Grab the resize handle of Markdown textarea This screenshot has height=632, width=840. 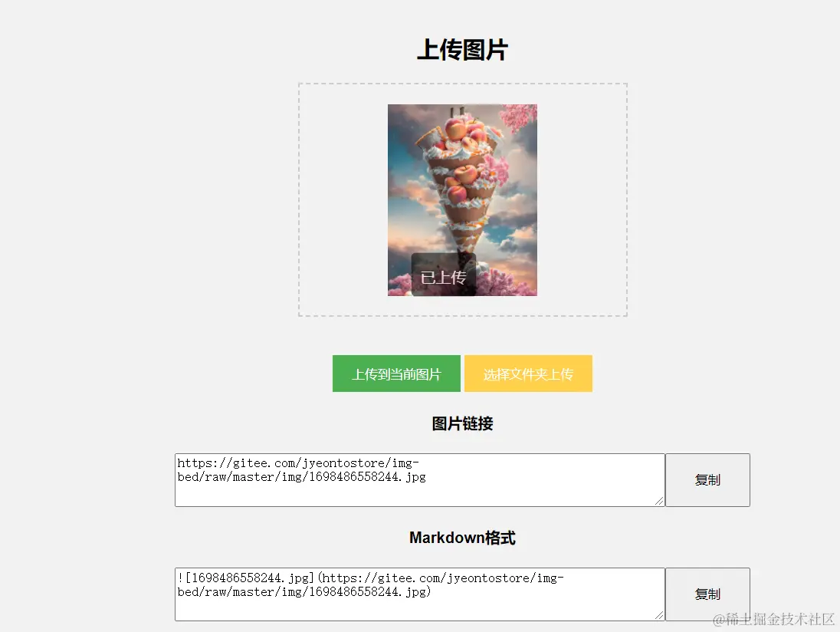pos(659,615)
